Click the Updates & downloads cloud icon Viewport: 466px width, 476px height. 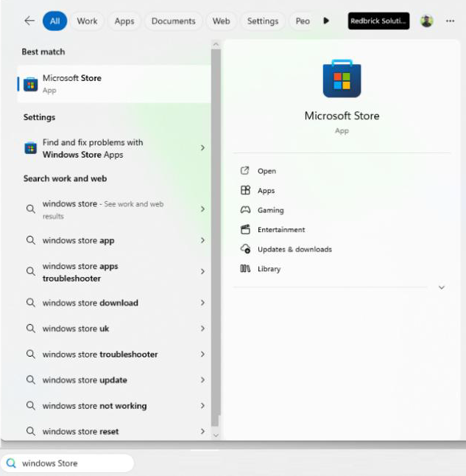[x=245, y=249]
